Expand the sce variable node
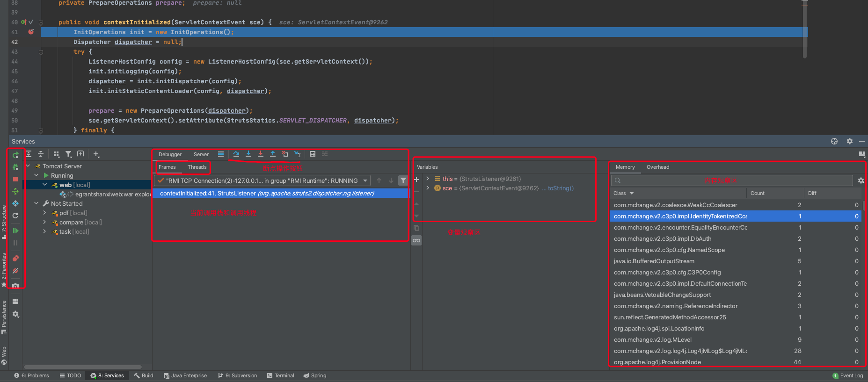Screen dimensions: 868x382 click(428, 188)
